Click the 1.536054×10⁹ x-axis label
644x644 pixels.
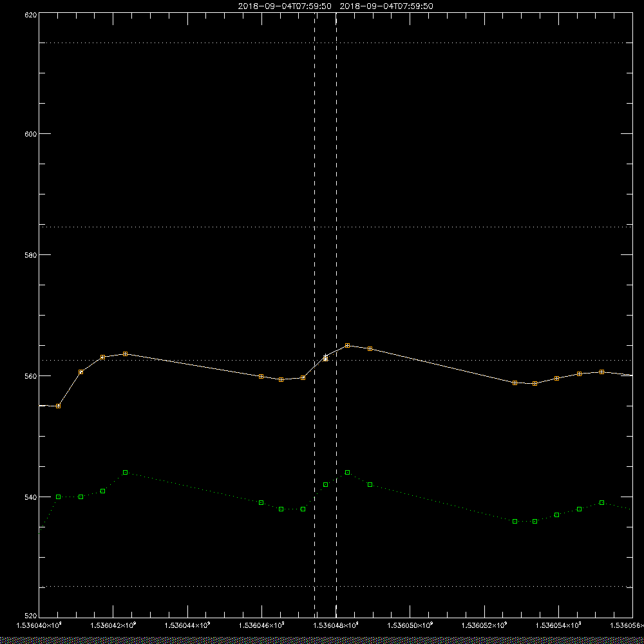point(558,625)
